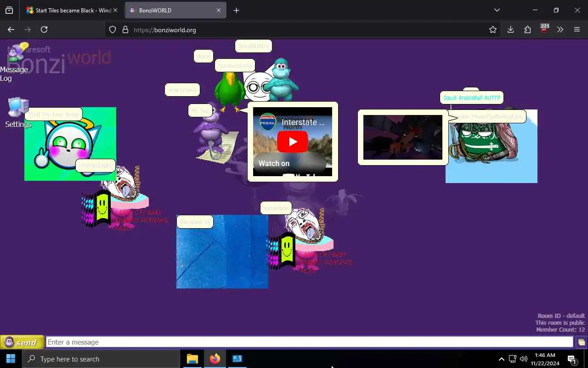Click the incredibox name tag
The height and width of the screenshot is (368, 588).
(x=276, y=208)
